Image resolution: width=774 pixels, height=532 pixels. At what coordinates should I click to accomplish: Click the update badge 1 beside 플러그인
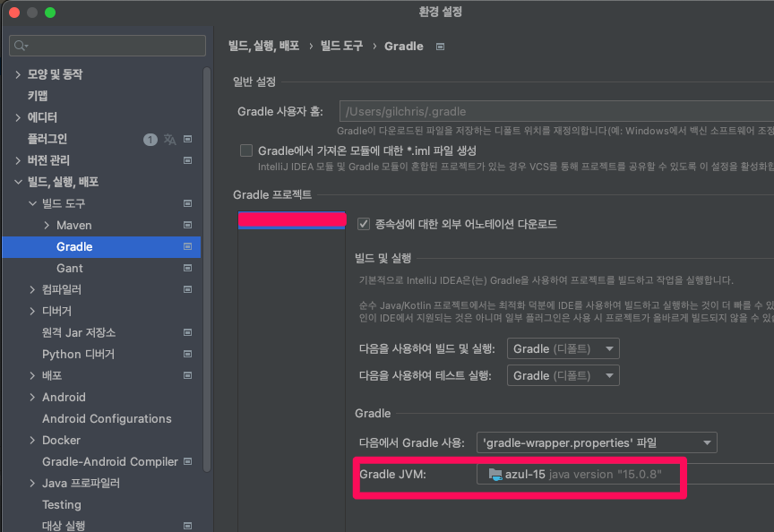[150, 140]
